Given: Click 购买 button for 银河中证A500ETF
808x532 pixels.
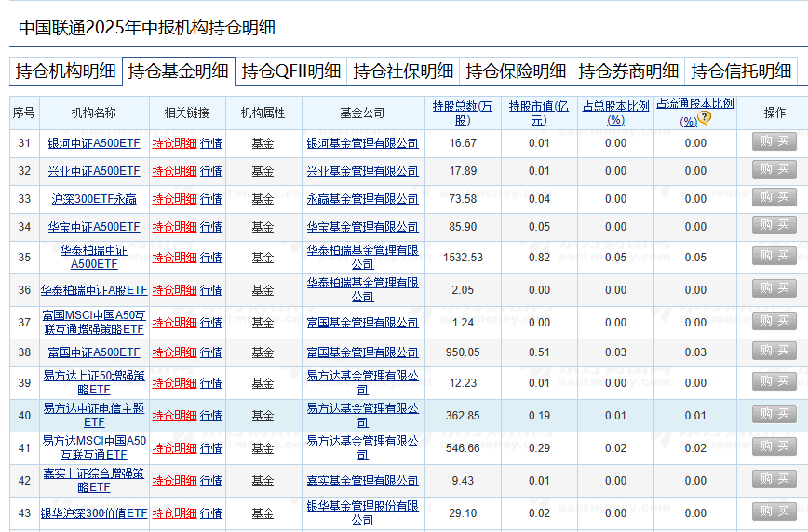Looking at the screenshot, I should click(774, 141).
